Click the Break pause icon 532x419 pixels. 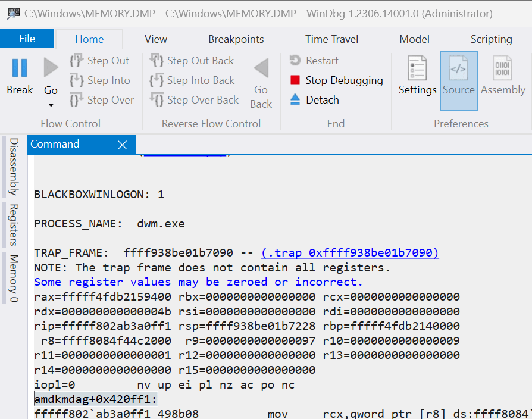pyautogui.click(x=20, y=68)
